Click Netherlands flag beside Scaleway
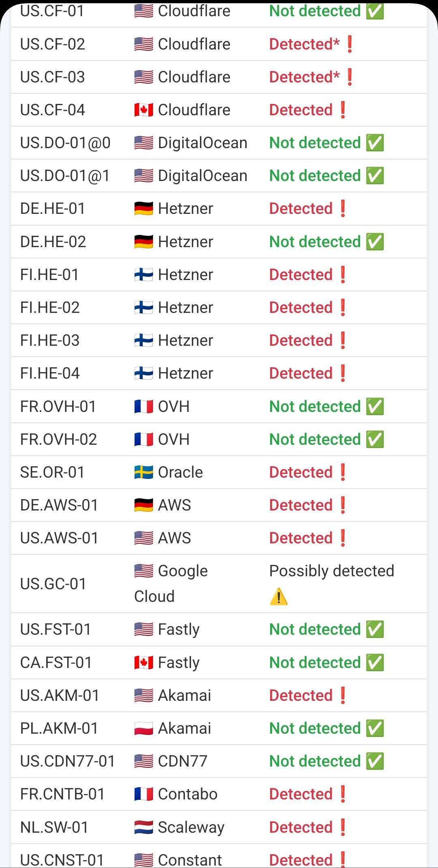Screen dimensions: 438x868 tap(144, 827)
